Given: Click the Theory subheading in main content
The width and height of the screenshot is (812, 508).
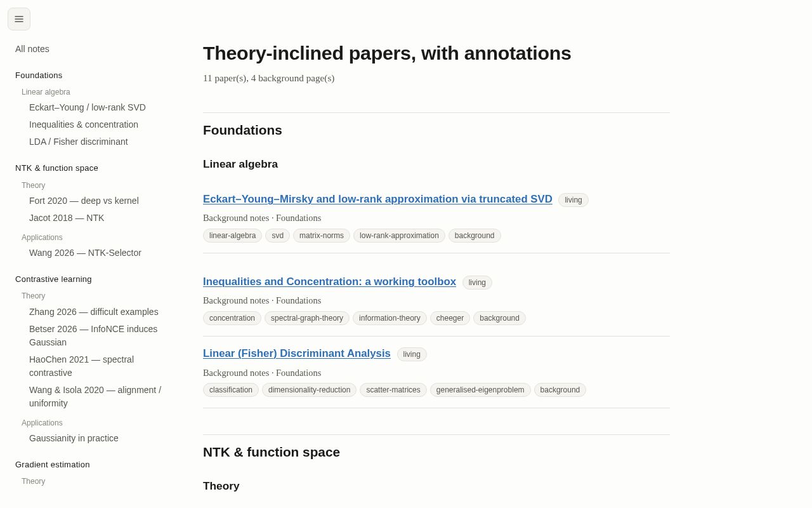Looking at the screenshot, I should pyautogui.click(x=221, y=486).
